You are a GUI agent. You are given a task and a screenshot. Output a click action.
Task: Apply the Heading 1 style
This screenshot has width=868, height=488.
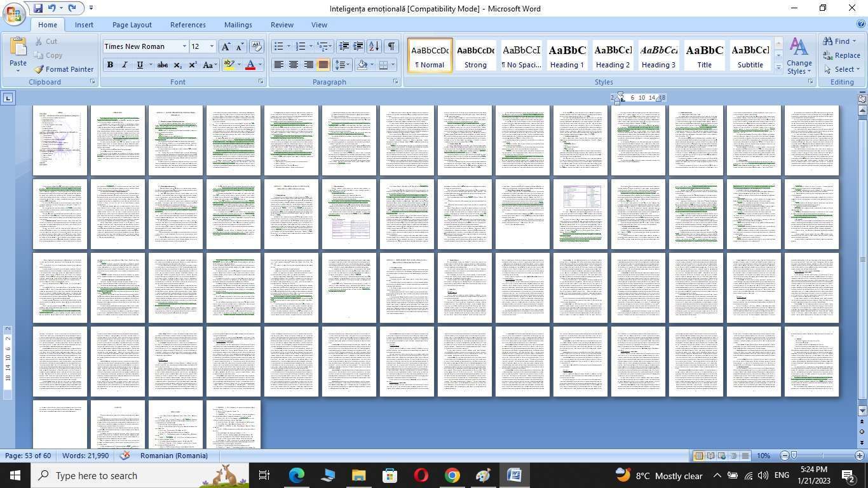coord(567,55)
